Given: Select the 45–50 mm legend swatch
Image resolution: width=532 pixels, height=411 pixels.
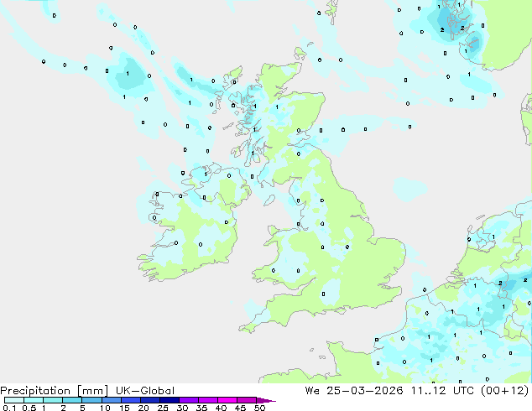Looking at the screenshot, I should coord(247,400).
